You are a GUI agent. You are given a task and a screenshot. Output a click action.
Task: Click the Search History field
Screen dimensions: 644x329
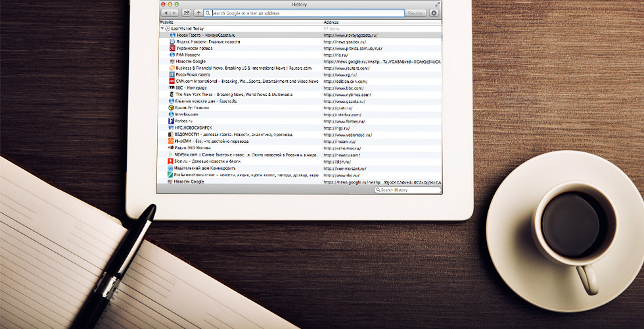click(407, 190)
